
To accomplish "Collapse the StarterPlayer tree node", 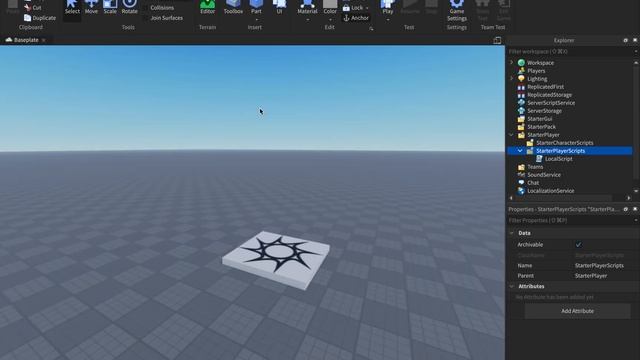I will (511, 134).
